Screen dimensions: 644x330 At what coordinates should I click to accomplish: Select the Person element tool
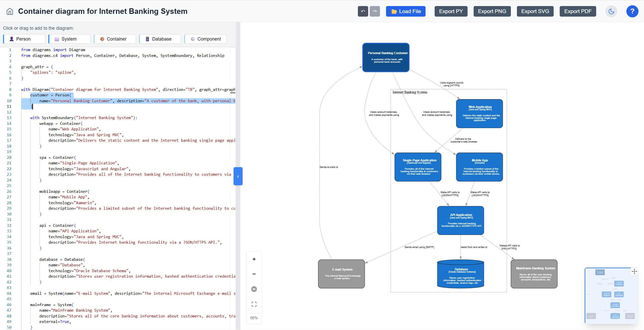coord(24,39)
